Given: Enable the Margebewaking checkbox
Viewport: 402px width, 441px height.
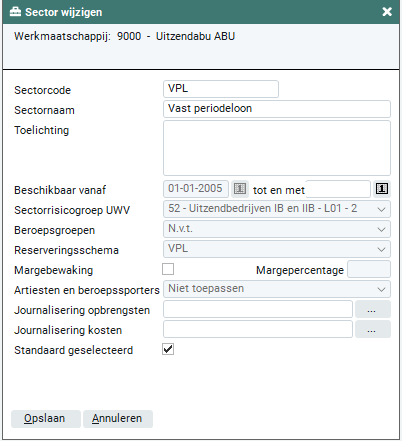Looking at the screenshot, I should [x=168, y=269].
